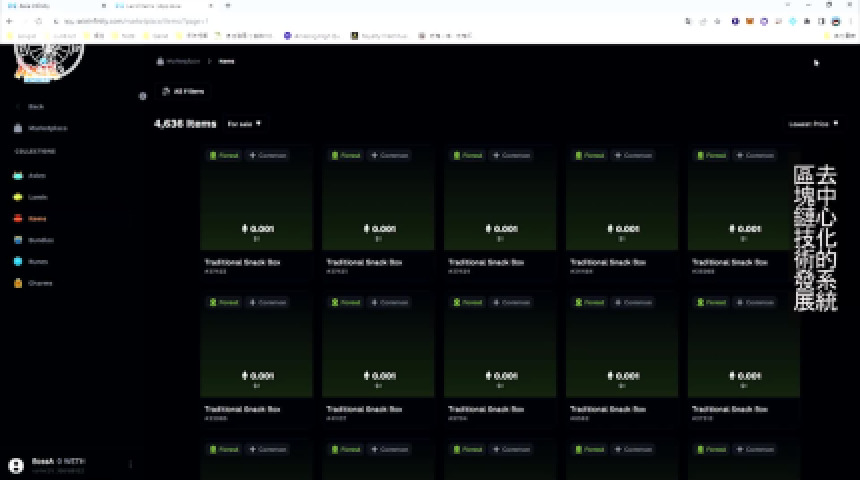Image resolution: width=860 pixels, height=480 pixels.
Task: Expand the For sale dropdown
Action: click(244, 124)
